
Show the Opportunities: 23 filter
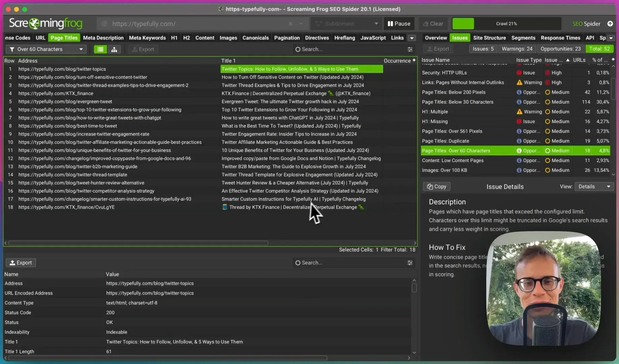pyautogui.click(x=560, y=49)
